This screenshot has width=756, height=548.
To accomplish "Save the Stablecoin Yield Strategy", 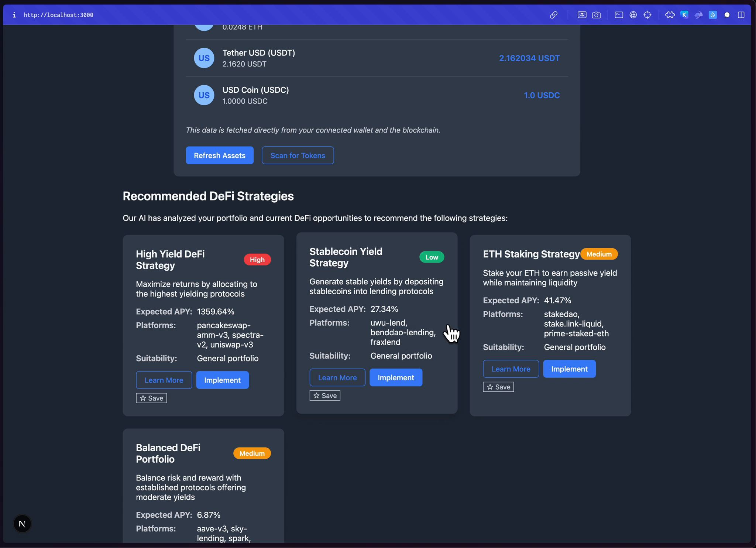I will [x=325, y=395].
